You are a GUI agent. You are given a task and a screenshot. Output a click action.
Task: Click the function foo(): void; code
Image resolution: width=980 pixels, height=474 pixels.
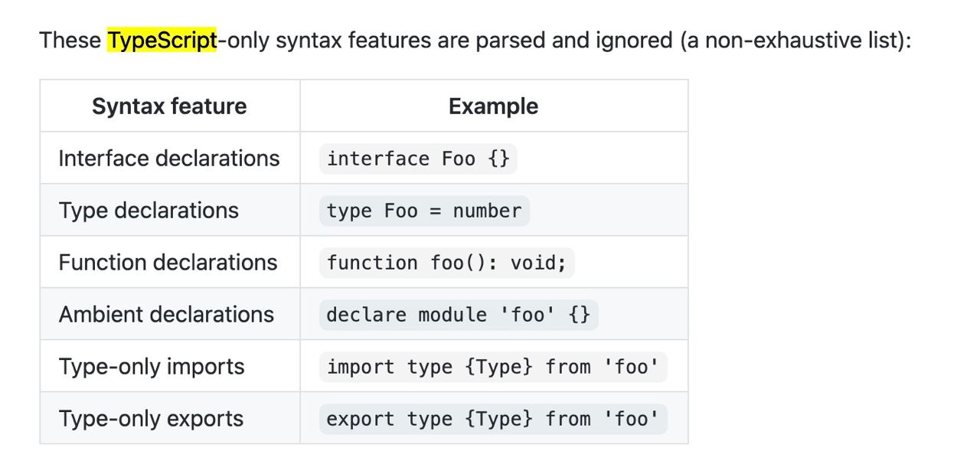(x=446, y=263)
